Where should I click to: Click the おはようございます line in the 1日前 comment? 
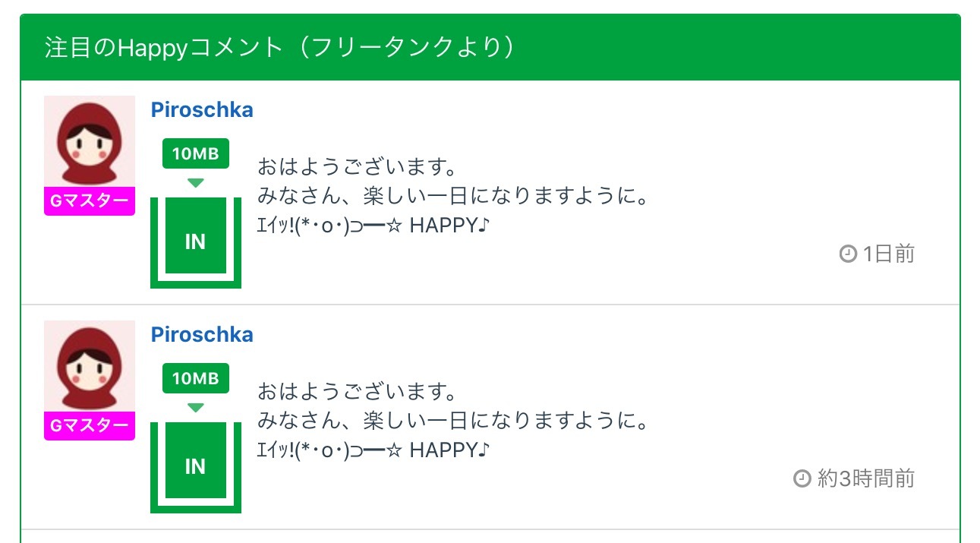[356, 166]
